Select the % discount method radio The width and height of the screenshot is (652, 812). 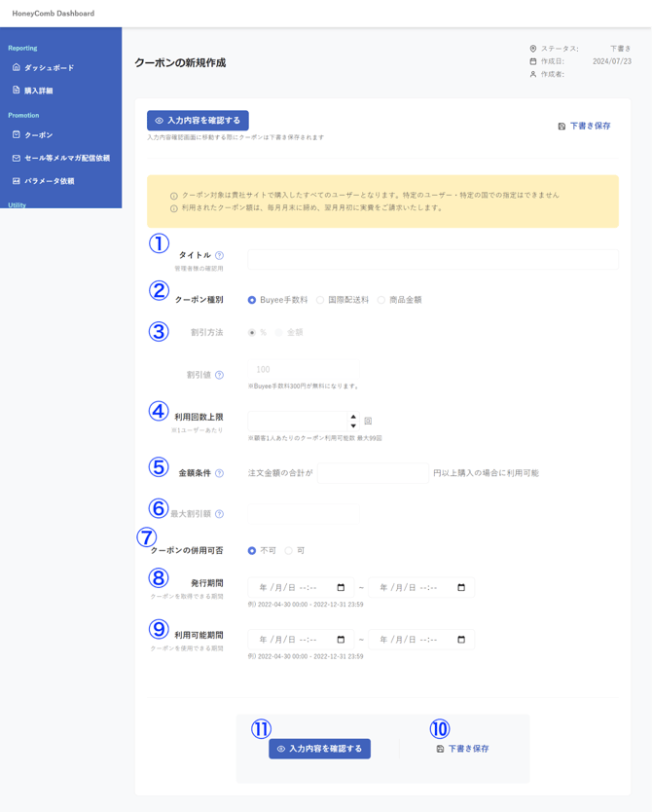tap(251, 332)
